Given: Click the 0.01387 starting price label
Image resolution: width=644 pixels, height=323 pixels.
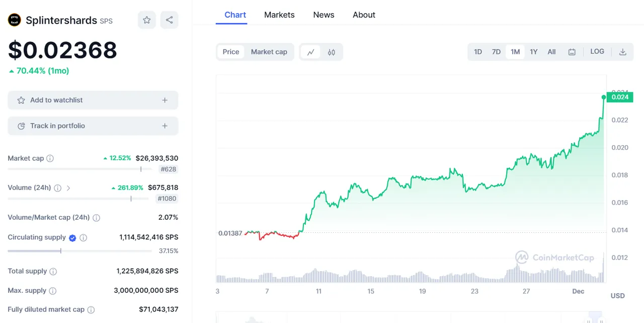Looking at the screenshot, I should tap(230, 233).
